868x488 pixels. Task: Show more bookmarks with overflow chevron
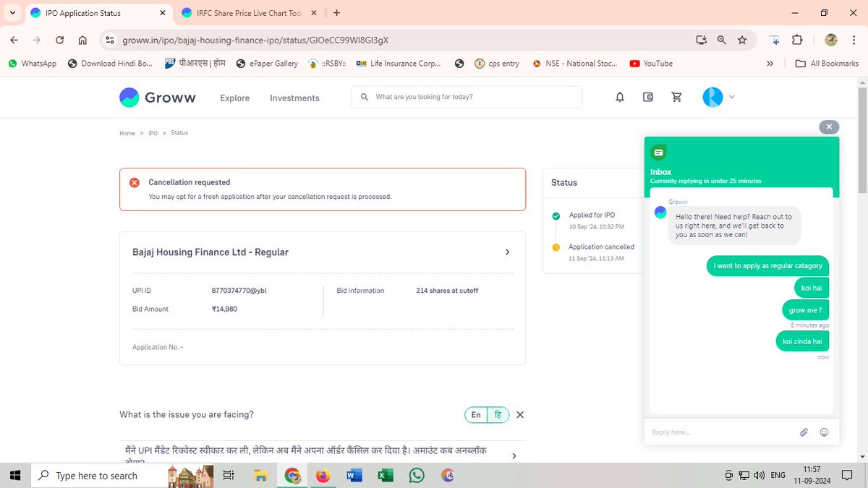pos(770,64)
